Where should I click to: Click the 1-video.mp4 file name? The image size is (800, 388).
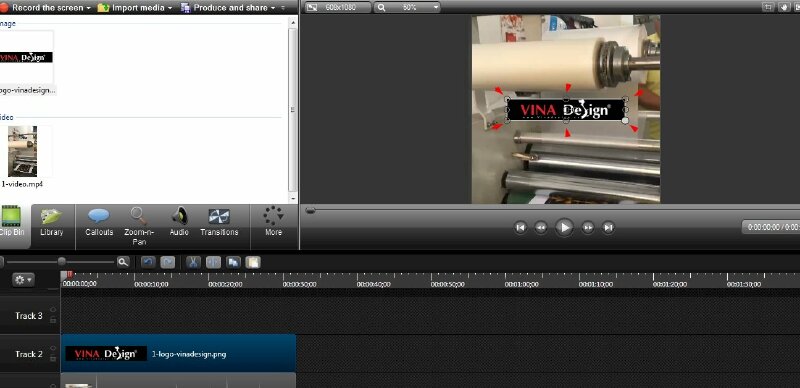point(22,184)
